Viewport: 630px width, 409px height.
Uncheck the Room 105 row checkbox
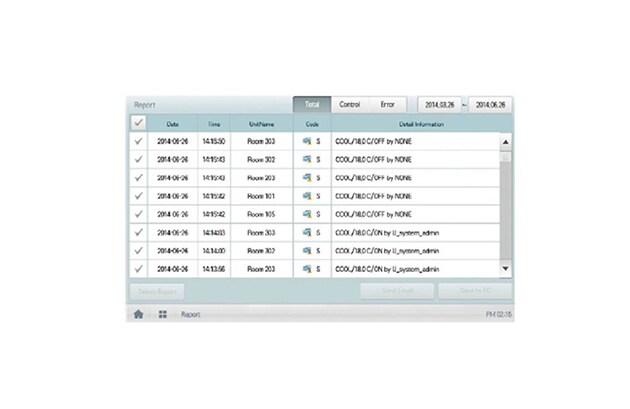pos(138,214)
